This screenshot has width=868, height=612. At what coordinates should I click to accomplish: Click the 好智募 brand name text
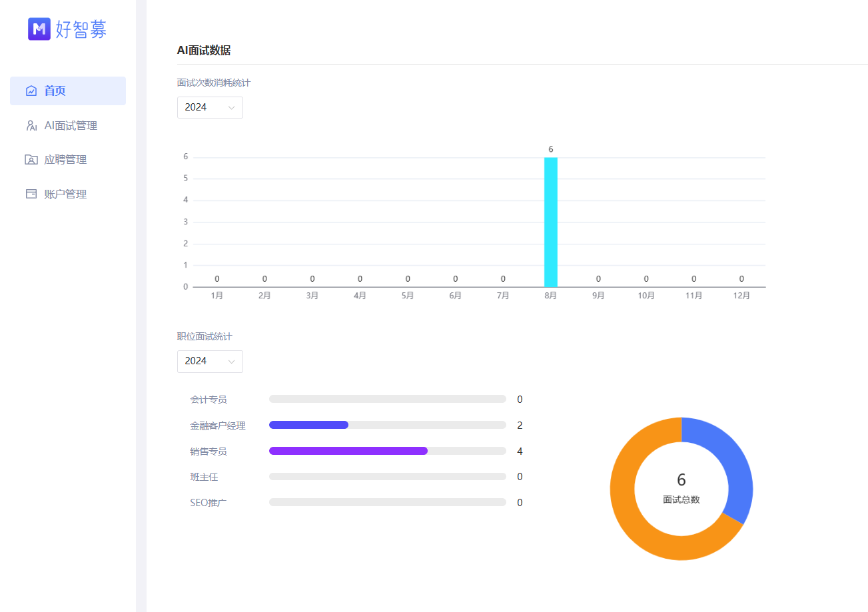(81, 29)
